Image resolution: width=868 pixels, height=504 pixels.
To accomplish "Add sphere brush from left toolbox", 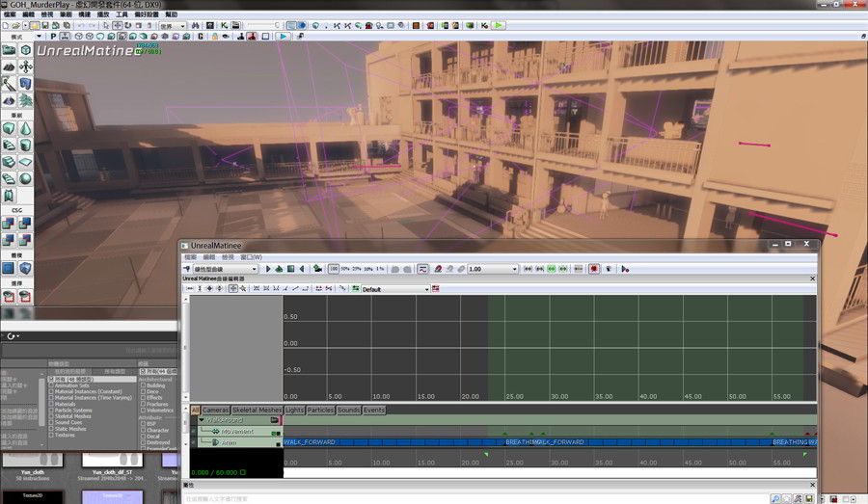I will coord(25,178).
